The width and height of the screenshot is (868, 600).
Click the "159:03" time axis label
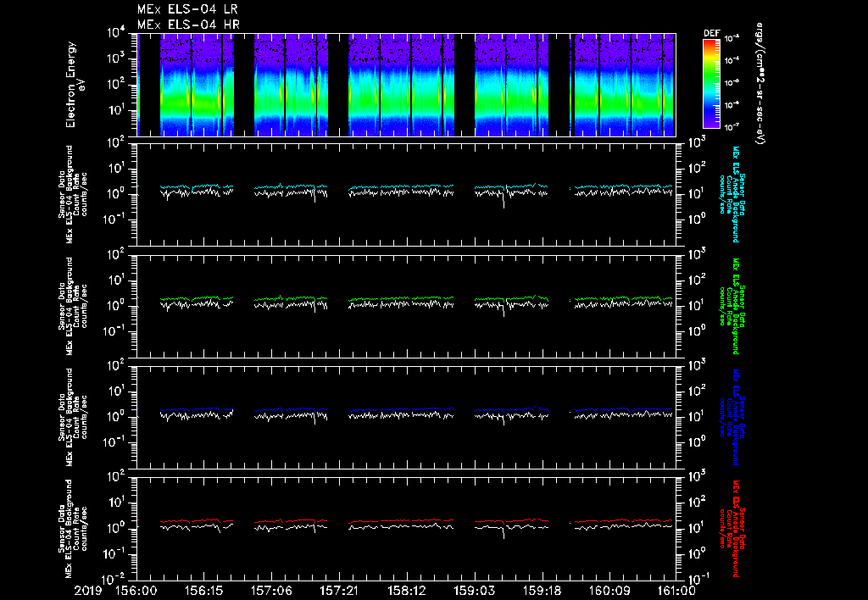point(473,592)
